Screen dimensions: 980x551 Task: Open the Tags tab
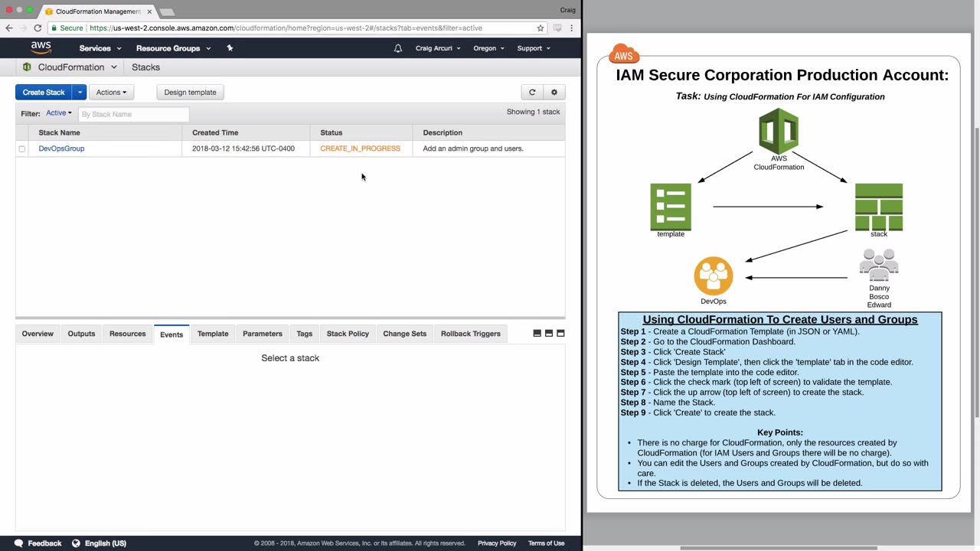(x=305, y=334)
